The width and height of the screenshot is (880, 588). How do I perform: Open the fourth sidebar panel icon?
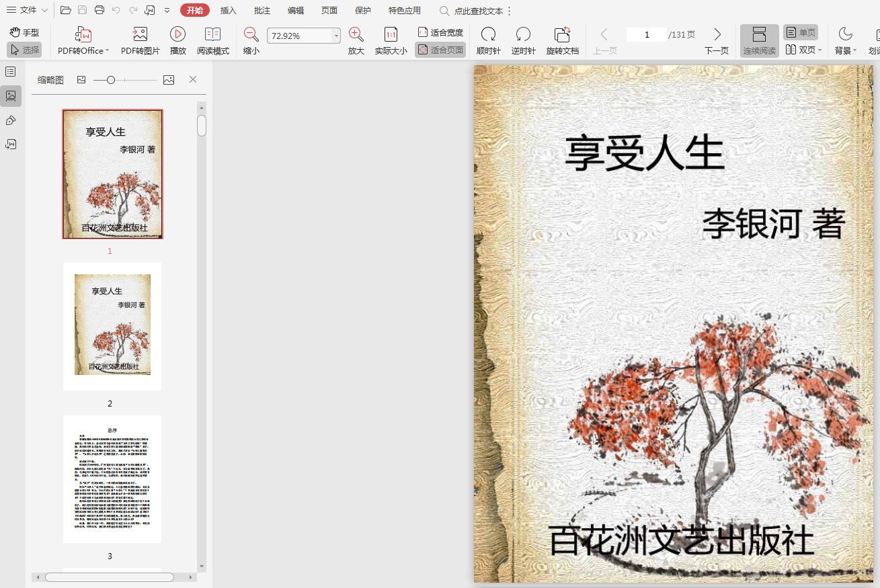11,144
